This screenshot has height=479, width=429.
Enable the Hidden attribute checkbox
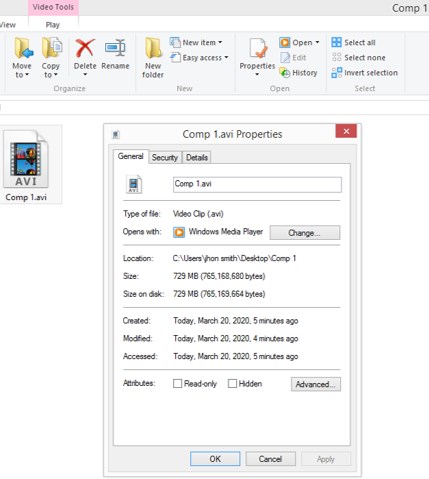pyautogui.click(x=232, y=384)
